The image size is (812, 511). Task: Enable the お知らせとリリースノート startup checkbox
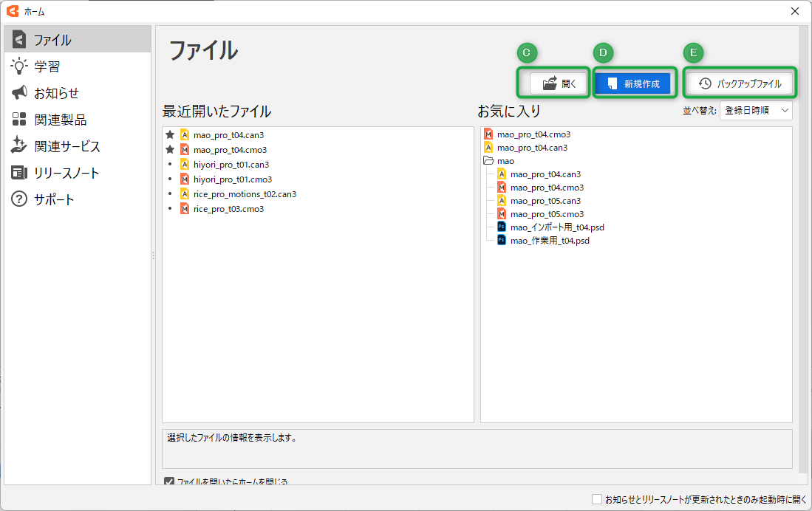point(597,499)
